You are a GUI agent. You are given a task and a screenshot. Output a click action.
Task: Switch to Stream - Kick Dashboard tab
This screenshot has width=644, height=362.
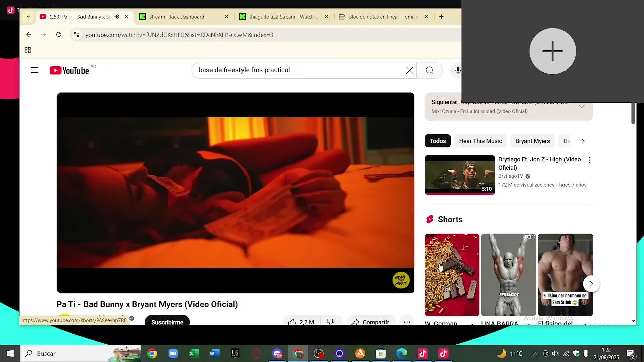(x=176, y=17)
